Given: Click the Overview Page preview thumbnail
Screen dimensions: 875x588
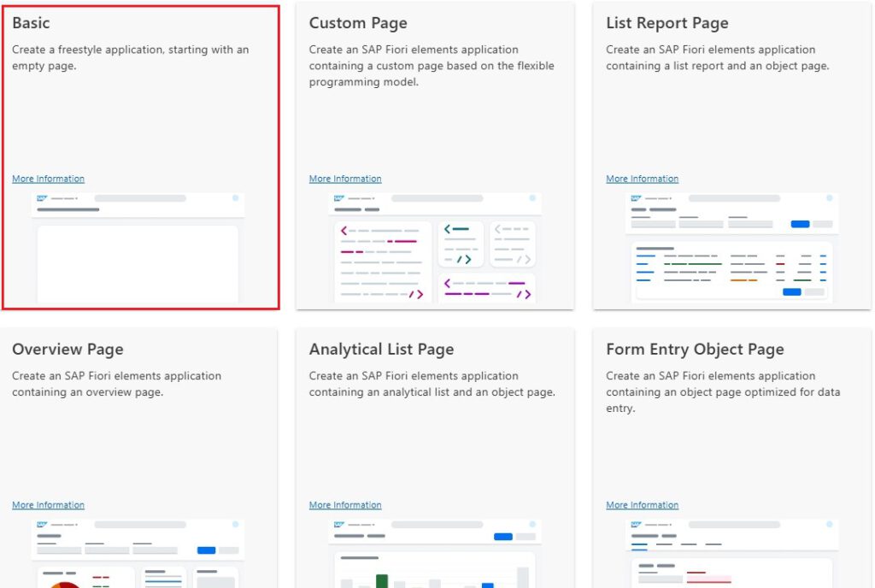Looking at the screenshot, I should [x=138, y=554].
